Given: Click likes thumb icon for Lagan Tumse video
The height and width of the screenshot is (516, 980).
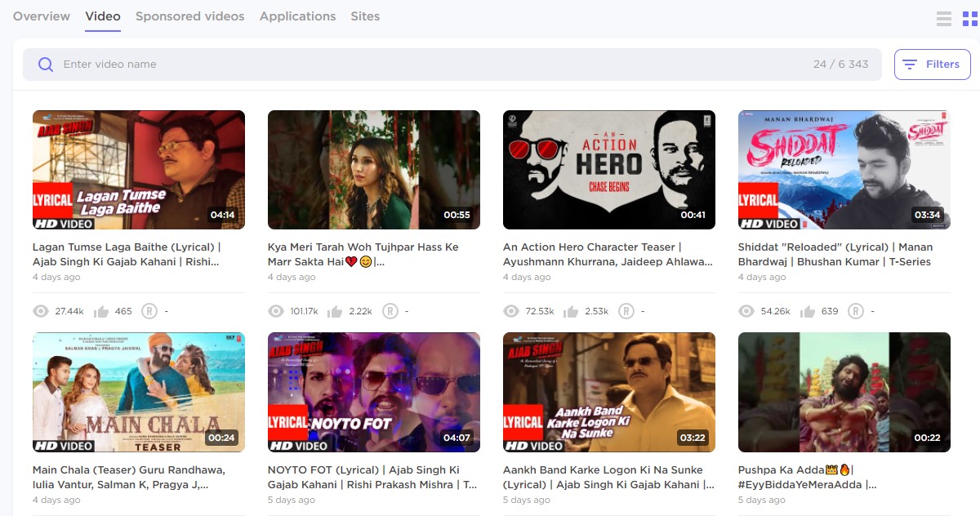Looking at the screenshot, I should click(x=101, y=311).
